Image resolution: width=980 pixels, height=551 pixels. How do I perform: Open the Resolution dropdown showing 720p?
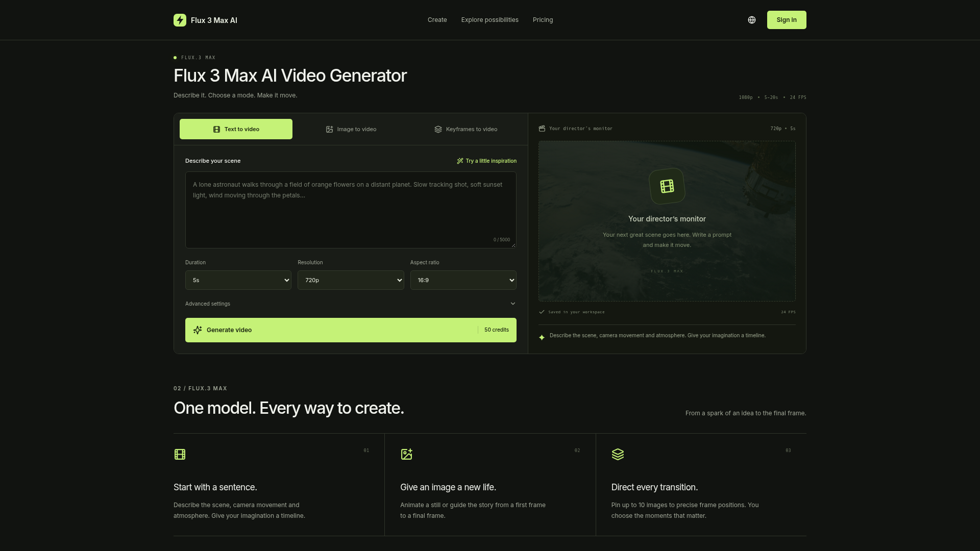coord(351,280)
